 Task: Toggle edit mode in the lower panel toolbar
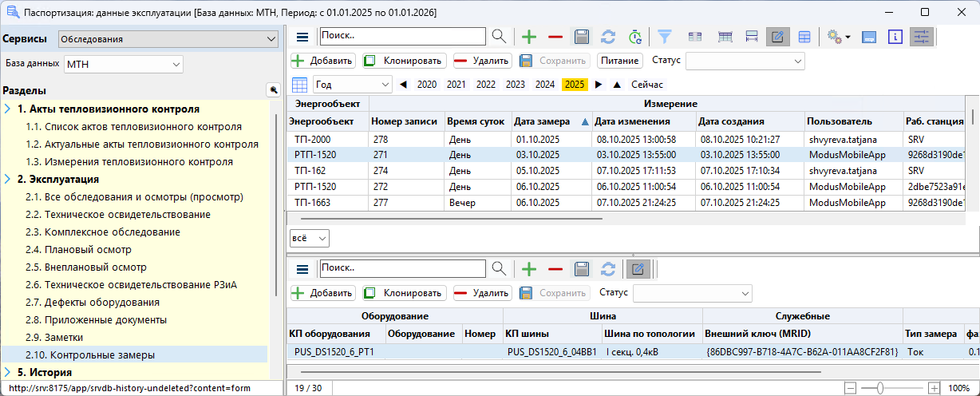(638, 269)
